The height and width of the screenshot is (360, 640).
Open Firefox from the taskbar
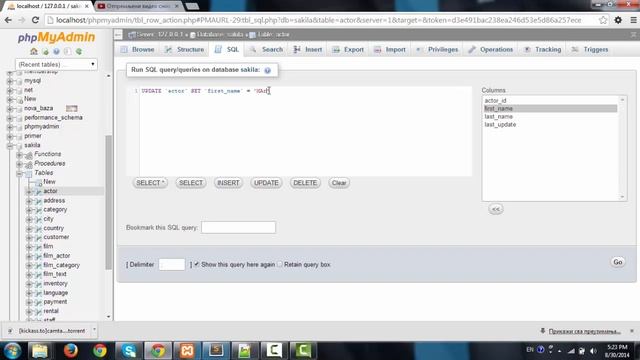(x=71, y=350)
